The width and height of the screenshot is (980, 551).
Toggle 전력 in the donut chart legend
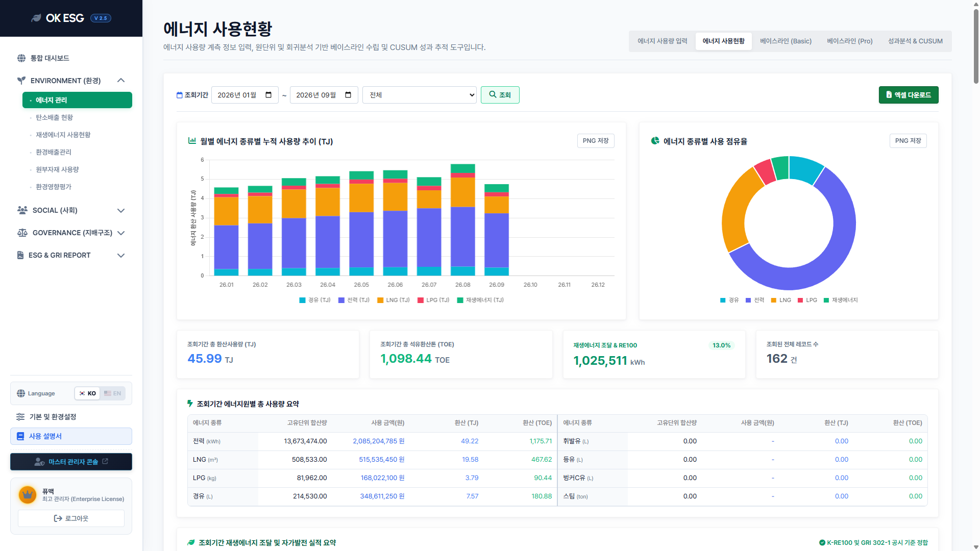755,300
